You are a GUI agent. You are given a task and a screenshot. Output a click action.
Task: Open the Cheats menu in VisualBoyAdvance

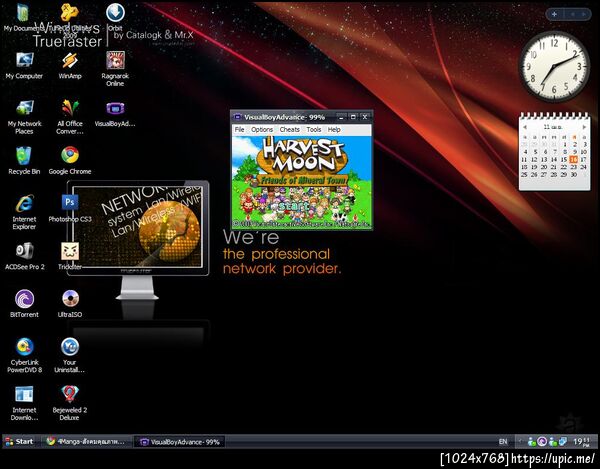click(x=289, y=130)
